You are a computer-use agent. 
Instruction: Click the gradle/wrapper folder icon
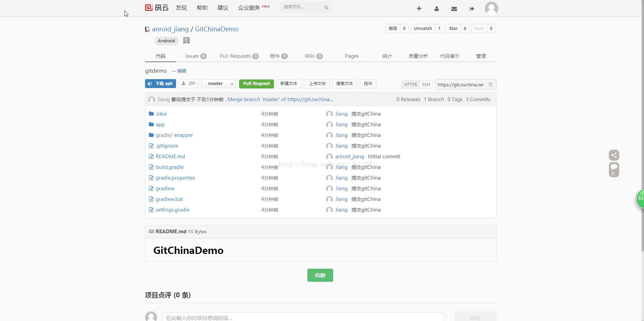click(151, 135)
